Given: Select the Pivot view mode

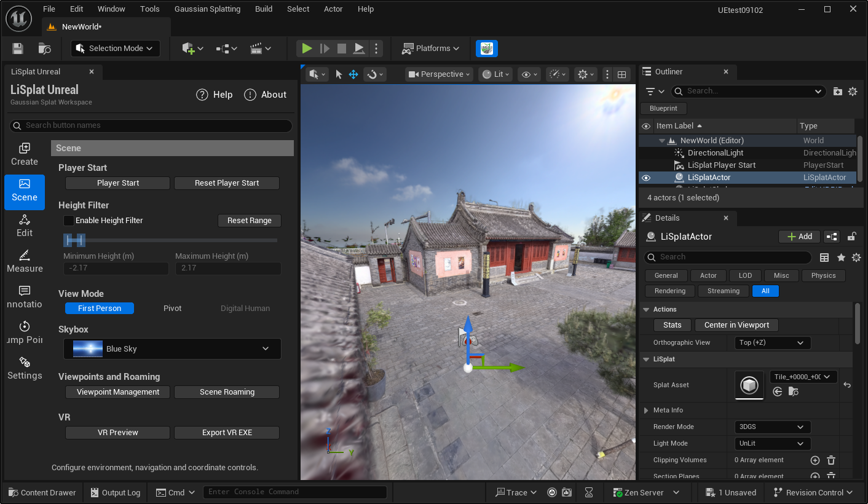Looking at the screenshot, I should point(173,309).
